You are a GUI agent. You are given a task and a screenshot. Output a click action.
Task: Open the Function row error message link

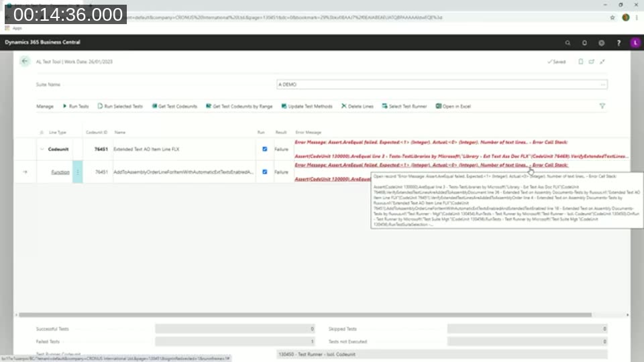coord(431,165)
